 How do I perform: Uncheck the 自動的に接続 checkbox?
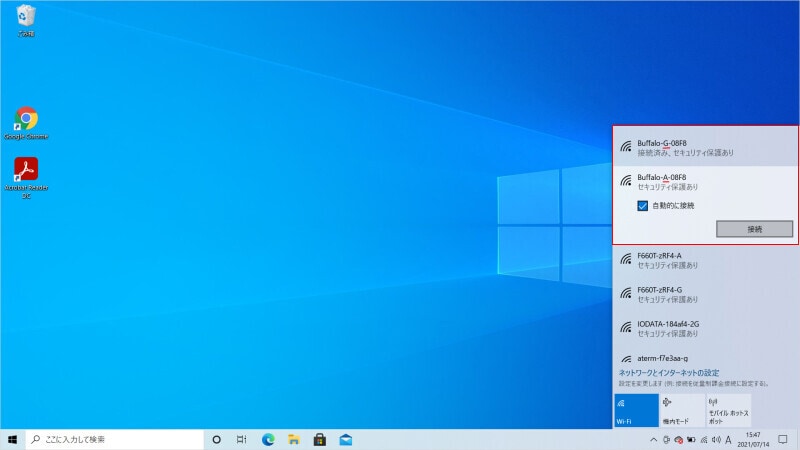pyautogui.click(x=643, y=205)
